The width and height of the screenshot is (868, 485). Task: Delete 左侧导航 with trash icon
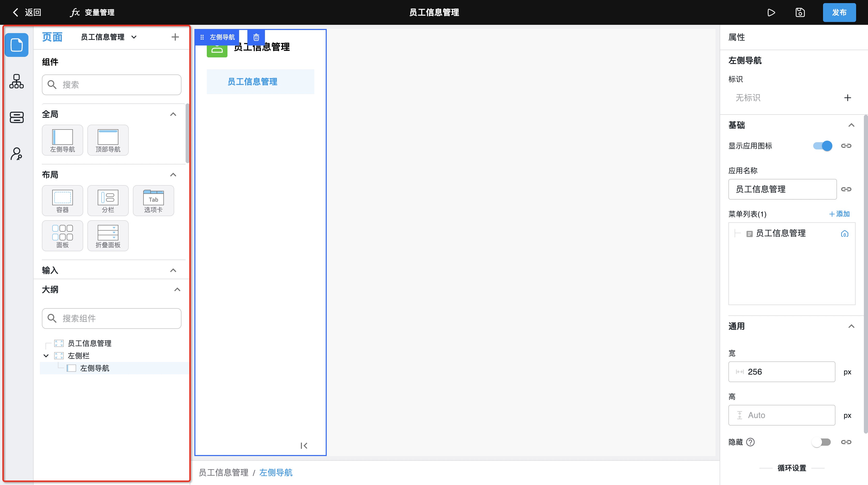pos(256,37)
